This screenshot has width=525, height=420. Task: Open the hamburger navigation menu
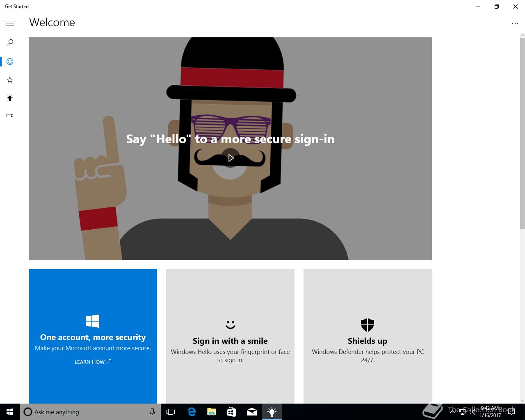tap(10, 23)
